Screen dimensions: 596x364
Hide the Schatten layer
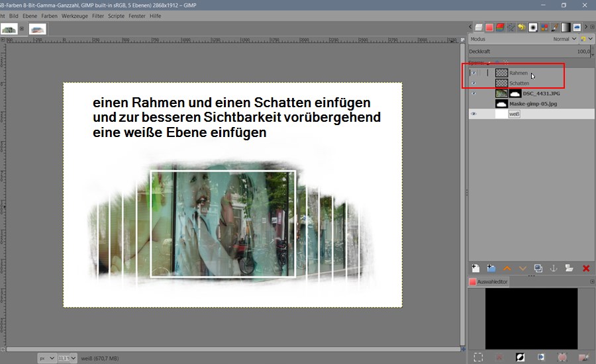pyautogui.click(x=473, y=83)
